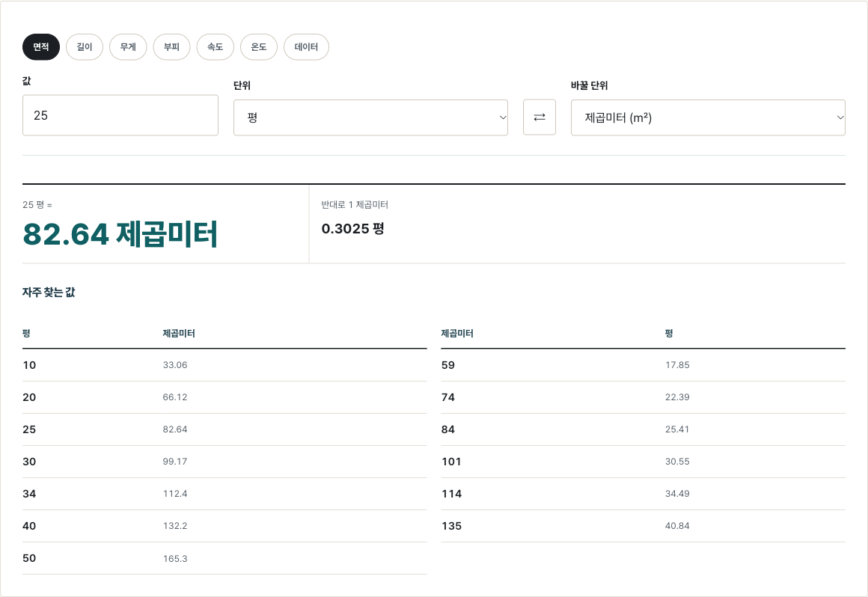Image resolution: width=868 pixels, height=597 pixels.
Task: Click the 25.41 table cell
Action: tap(677, 429)
